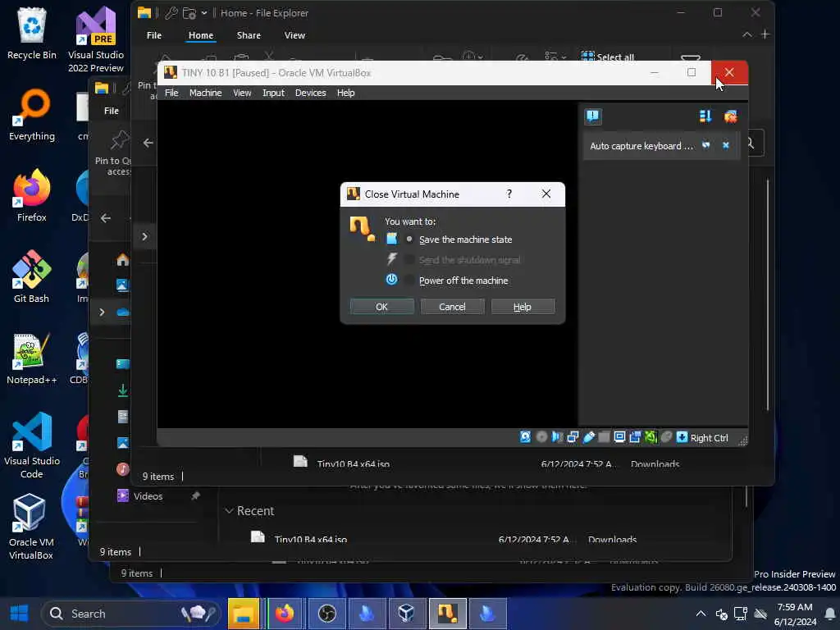840x630 pixels.
Task: Open VirtualBox Help menu
Action: click(x=345, y=93)
